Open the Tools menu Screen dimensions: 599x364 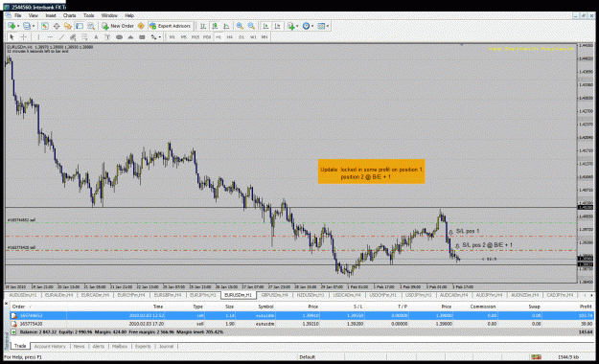[x=88, y=15]
